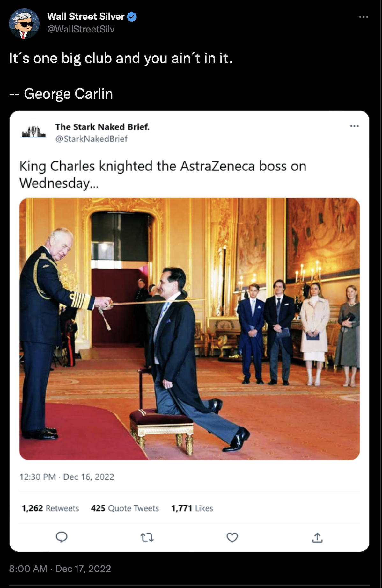This screenshot has width=382, height=588.
Task: Click the 8:00 AM Dec 17, 2022 timestamp
Action: pos(60,569)
